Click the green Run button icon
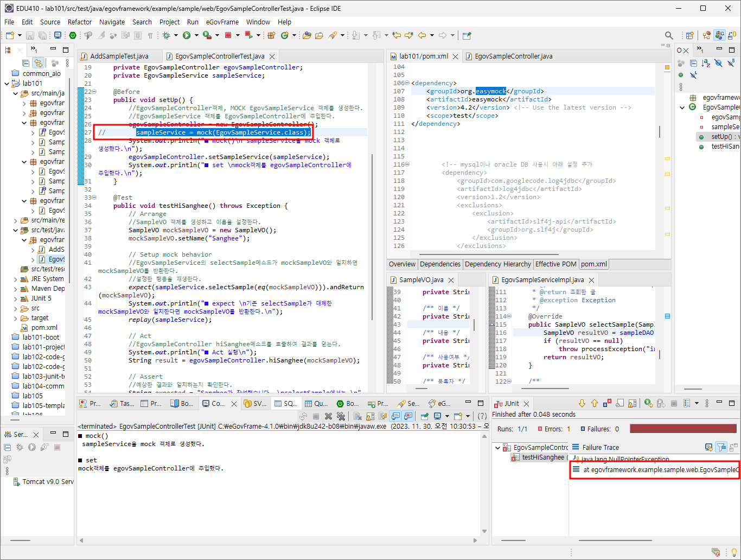 (x=187, y=35)
